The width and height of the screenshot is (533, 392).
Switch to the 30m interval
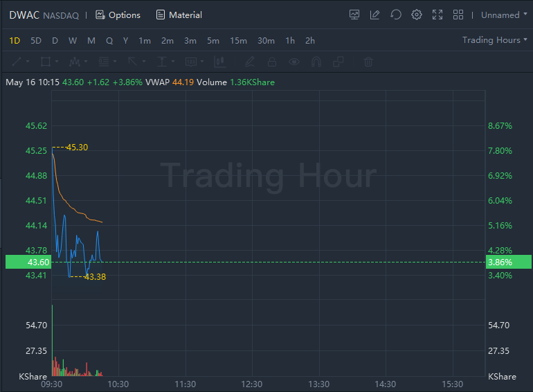pyautogui.click(x=266, y=41)
